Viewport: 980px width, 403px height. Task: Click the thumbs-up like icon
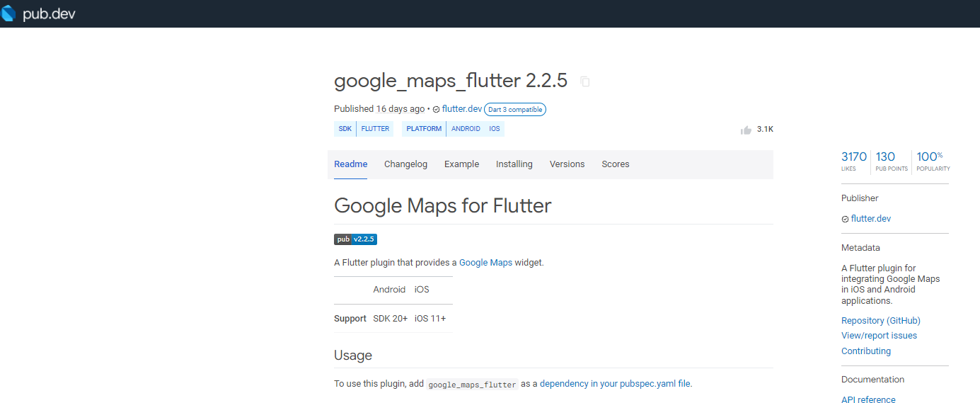tap(746, 130)
